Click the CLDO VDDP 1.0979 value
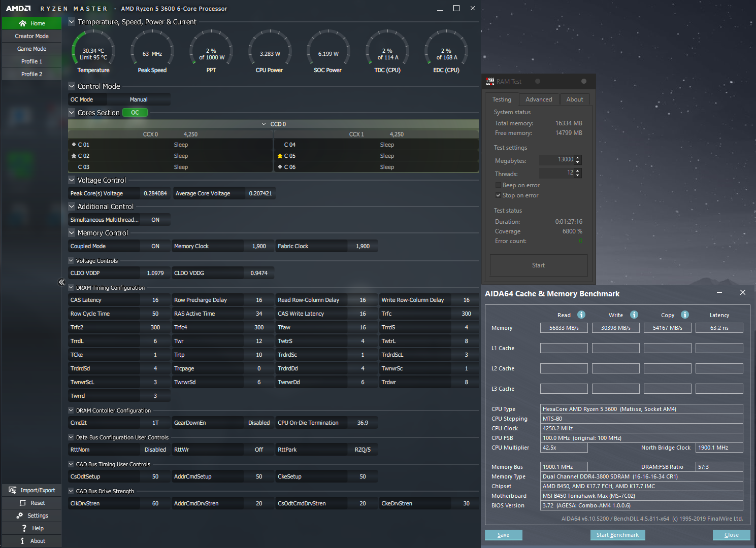Viewport: 756px width, 548px height. 155,273
